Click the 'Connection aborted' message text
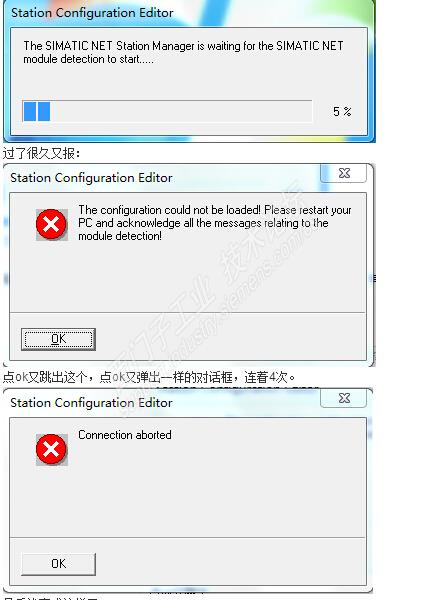Image resolution: width=426 pixels, height=600 pixels. (x=125, y=435)
